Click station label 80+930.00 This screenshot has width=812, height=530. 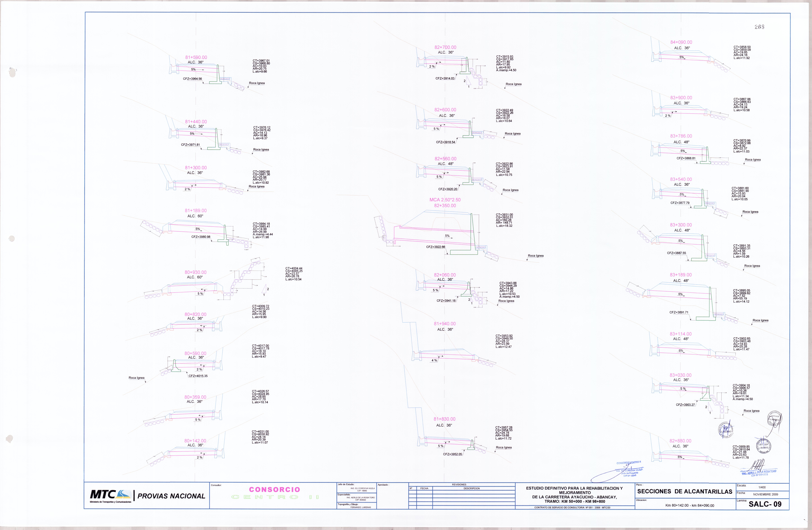[195, 272]
